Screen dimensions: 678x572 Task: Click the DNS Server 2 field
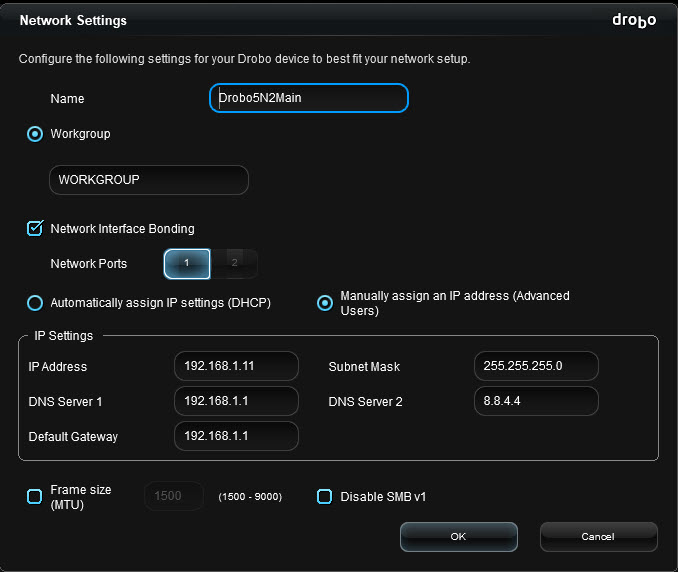click(x=536, y=401)
